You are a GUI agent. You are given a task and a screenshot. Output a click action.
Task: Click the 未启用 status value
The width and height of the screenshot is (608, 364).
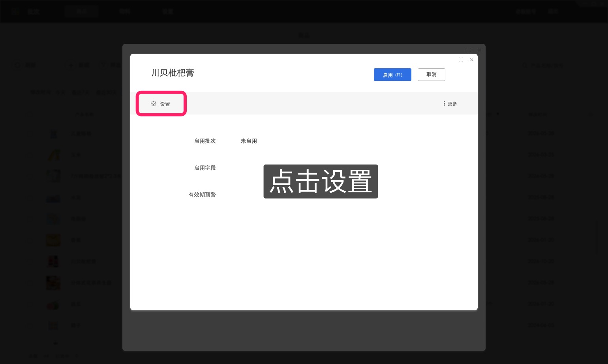[x=249, y=141]
